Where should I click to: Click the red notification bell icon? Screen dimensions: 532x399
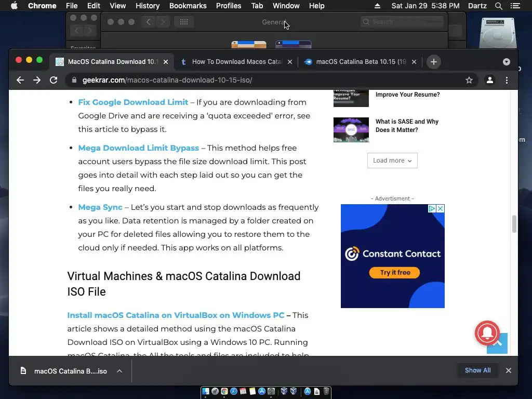pyautogui.click(x=487, y=333)
